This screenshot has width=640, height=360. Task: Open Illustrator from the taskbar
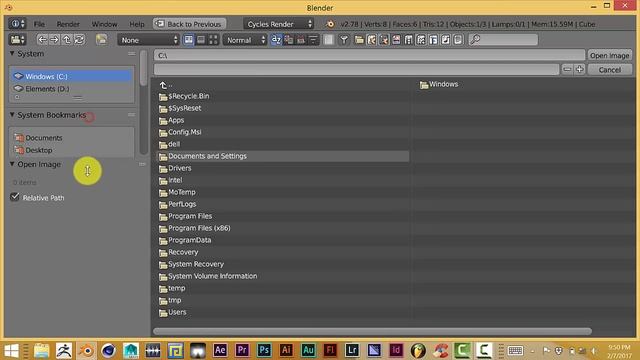click(x=286, y=350)
